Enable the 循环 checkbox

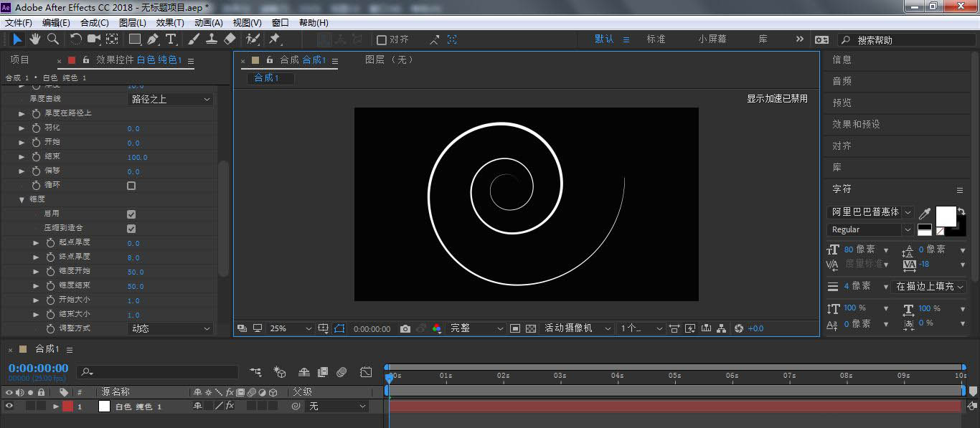point(131,186)
